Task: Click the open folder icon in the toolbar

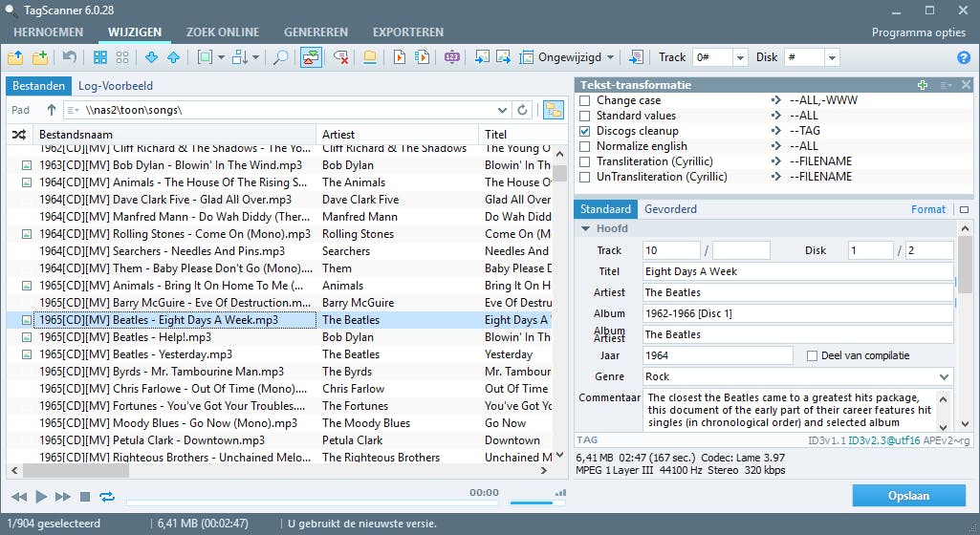Action: click(15, 57)
